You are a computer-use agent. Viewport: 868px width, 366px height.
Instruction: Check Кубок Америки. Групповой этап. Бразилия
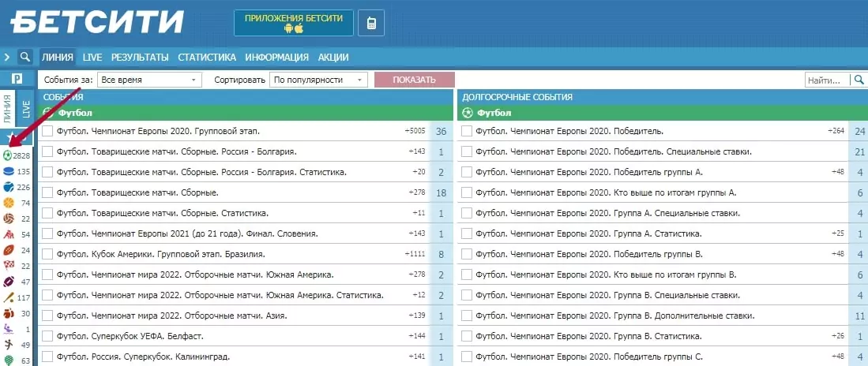point(47,254)
